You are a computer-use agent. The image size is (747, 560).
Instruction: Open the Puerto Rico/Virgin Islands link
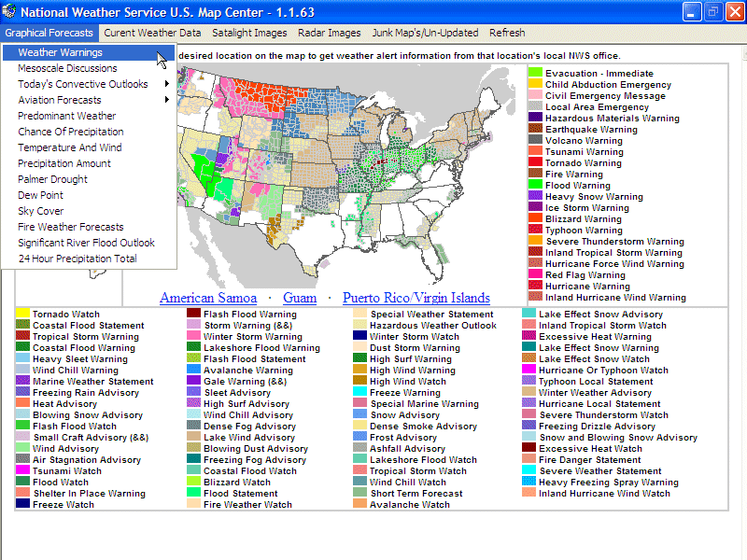416,298
